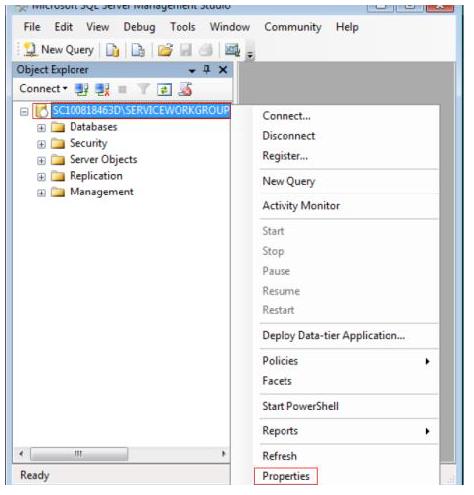Viewport: 474px width, 495px height.
Task: Open the Tools menu
Action: [x=182, y=27]
